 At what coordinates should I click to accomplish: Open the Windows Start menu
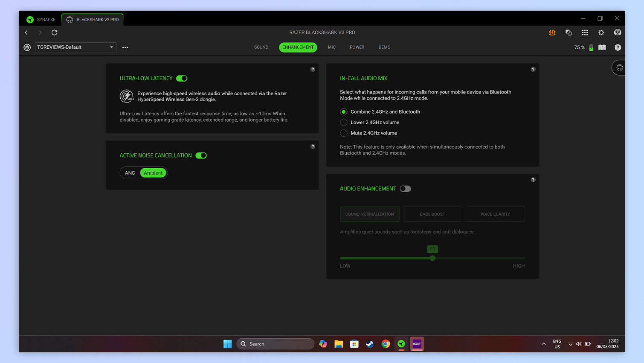coord(228,344)
